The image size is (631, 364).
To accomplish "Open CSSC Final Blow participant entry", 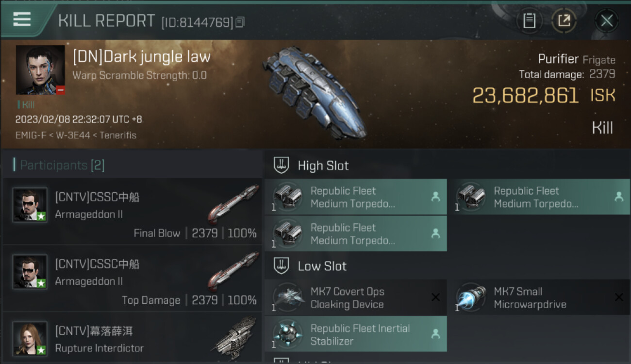I will [x=133, y=211].
